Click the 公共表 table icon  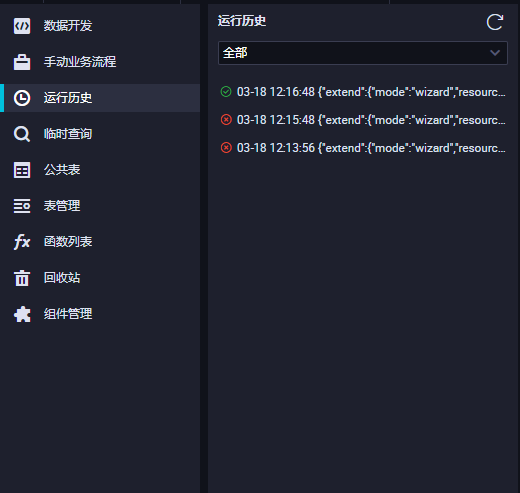pos(22,170)
